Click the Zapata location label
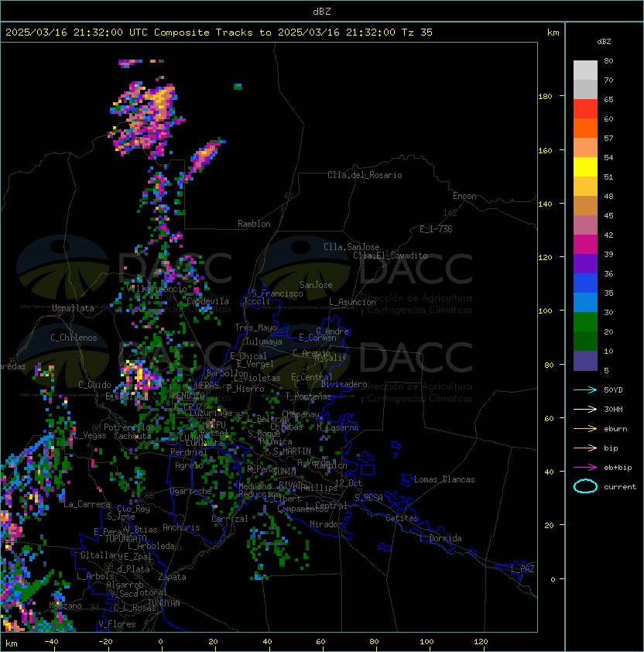 [172, 577]
